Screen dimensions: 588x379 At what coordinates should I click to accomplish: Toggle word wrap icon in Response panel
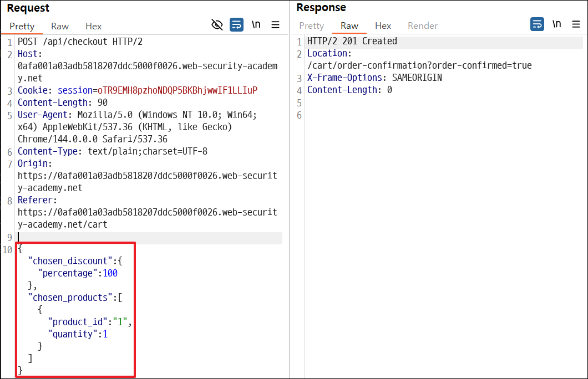click(538, 24)
